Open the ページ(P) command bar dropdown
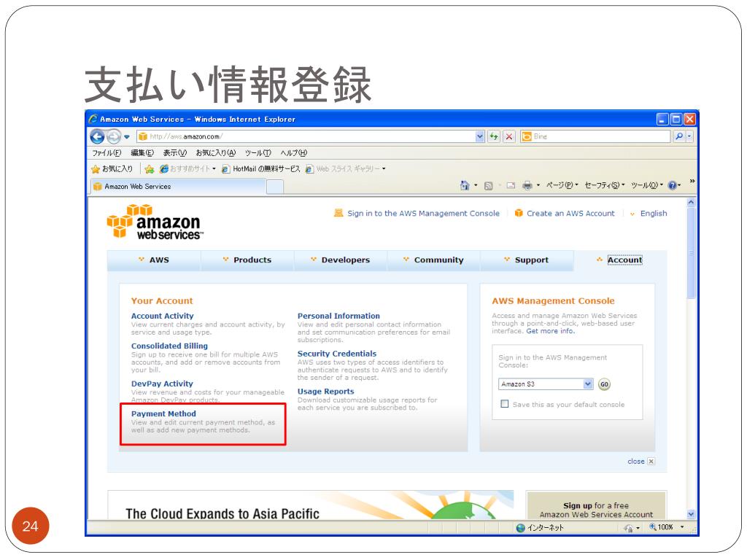The image size is (747, 560). pos(562,186)
